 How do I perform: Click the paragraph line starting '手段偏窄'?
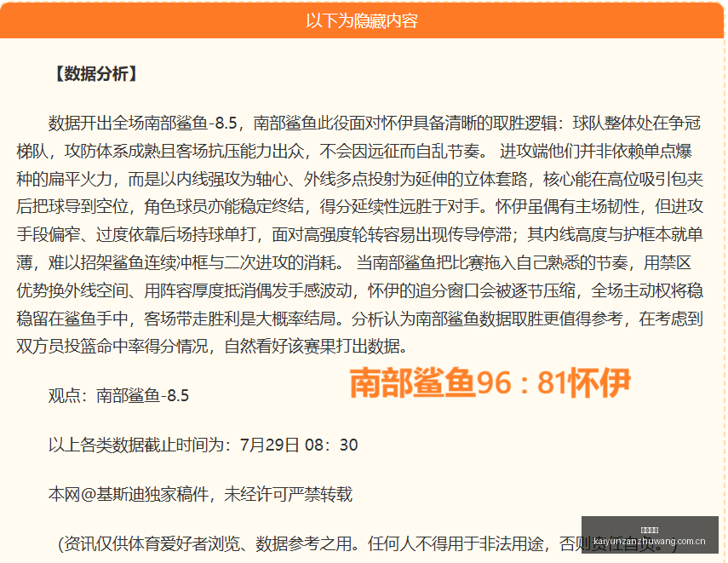coord(360,234)
